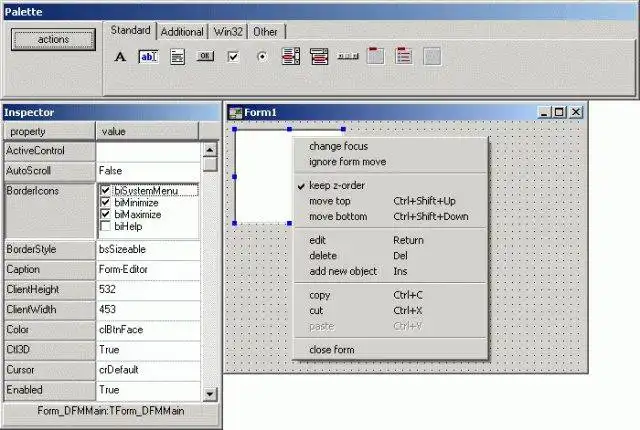
Task: Click the BorderStyle value bsSizeable
Action: [x=148, y=250]
